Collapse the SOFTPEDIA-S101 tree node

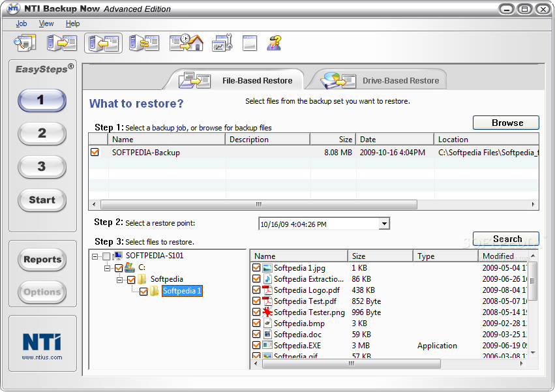pos(95,256)
